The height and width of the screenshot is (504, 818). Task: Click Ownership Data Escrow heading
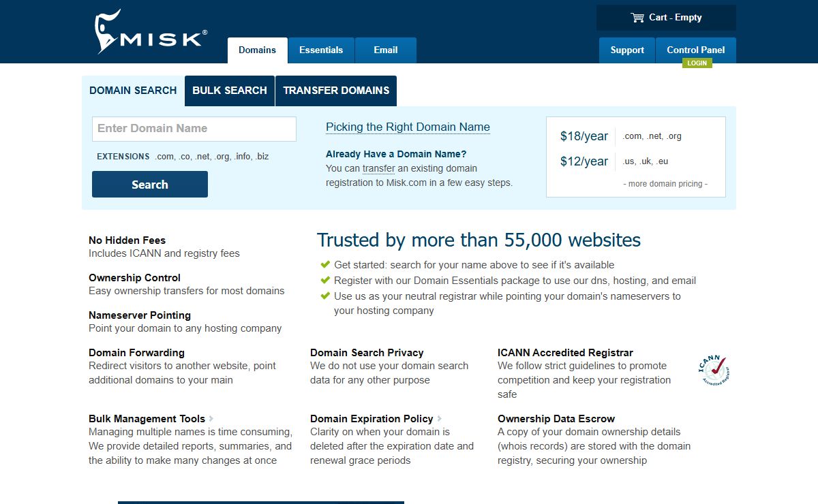coord(556,419)
